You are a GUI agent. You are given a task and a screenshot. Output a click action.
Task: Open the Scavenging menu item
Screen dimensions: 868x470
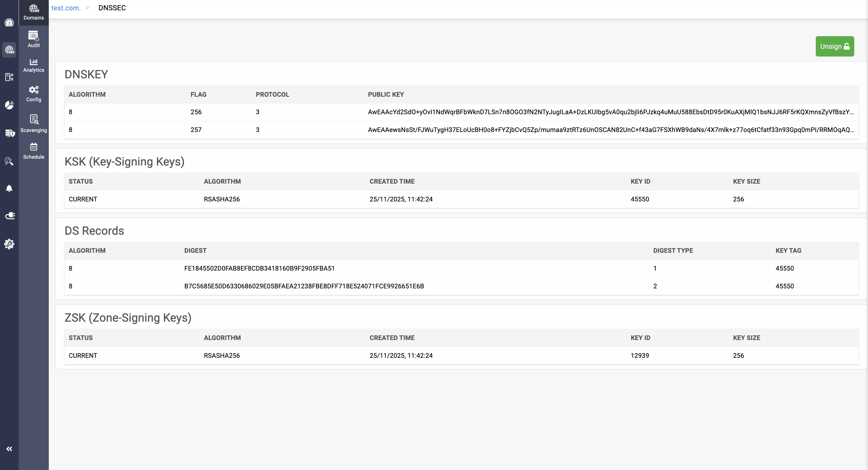pyautogui.click(x=34, y=123)
